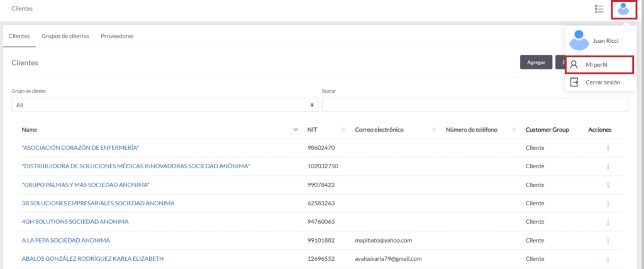This screenshot has height=269, width=644.
Task: Open actions menu for ASOCIACIÓN CORAZÓN row
Action: [608, 148]
